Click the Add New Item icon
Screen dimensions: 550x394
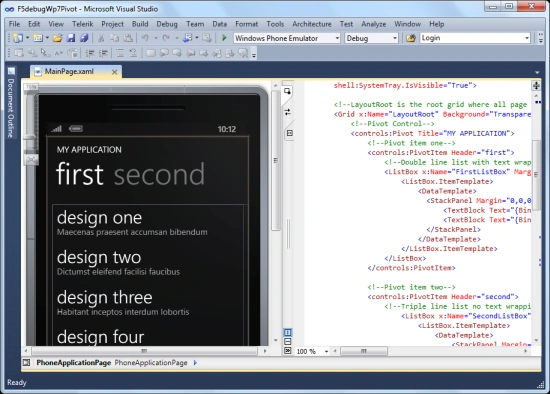point(38,38)
